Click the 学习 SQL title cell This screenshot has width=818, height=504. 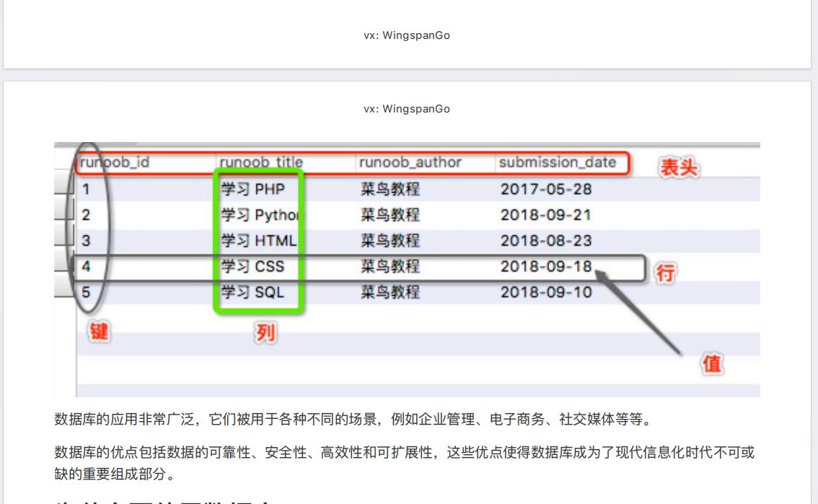(x=253, y=293)
